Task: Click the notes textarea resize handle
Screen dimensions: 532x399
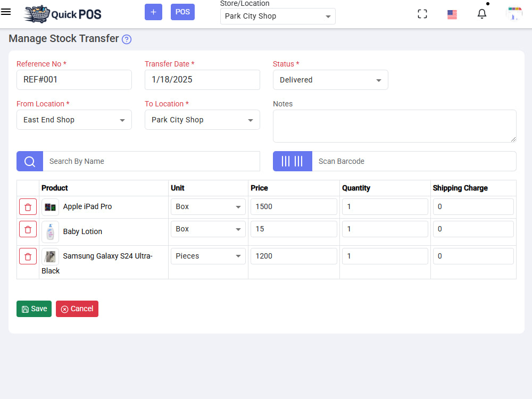Action: pos(513,139)
